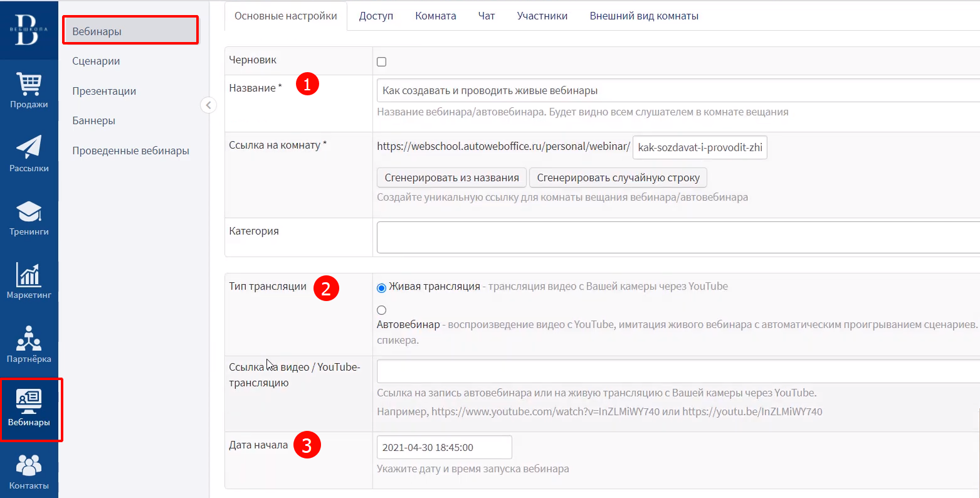Viewport: 980px width, 498px height.
Task: Open the Категория selection field
Action: (677, 237)
